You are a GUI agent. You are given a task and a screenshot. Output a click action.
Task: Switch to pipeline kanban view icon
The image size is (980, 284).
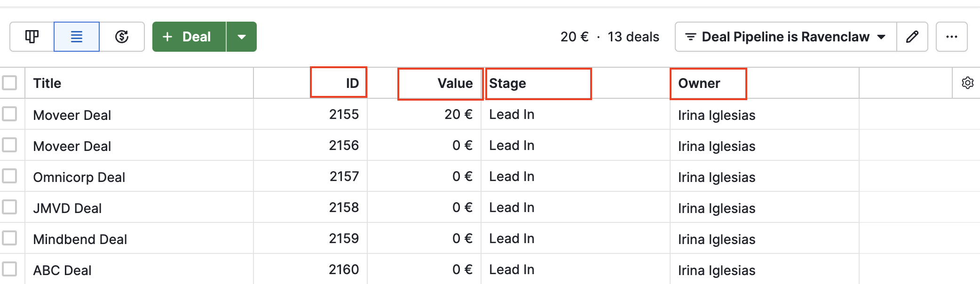[x=32, y=37]
